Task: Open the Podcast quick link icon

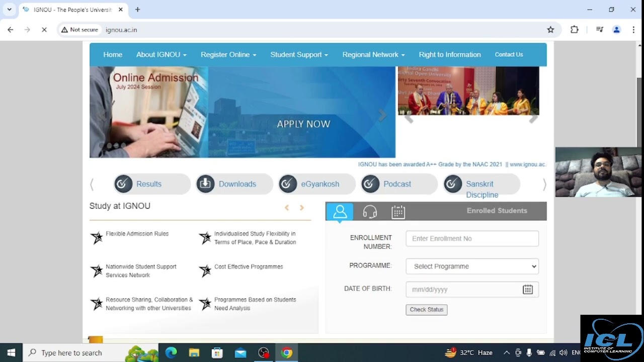Action: tap(370, 184)
